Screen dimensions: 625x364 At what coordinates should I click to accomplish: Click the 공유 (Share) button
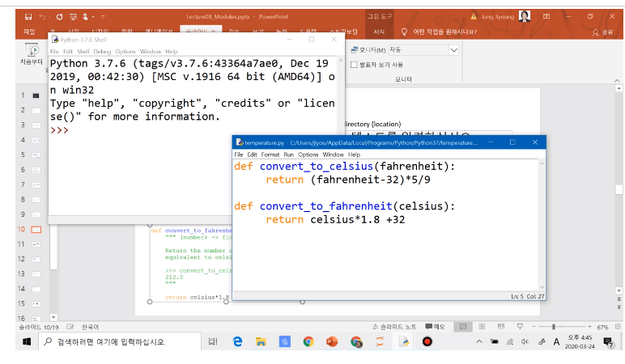coord(602,32)
